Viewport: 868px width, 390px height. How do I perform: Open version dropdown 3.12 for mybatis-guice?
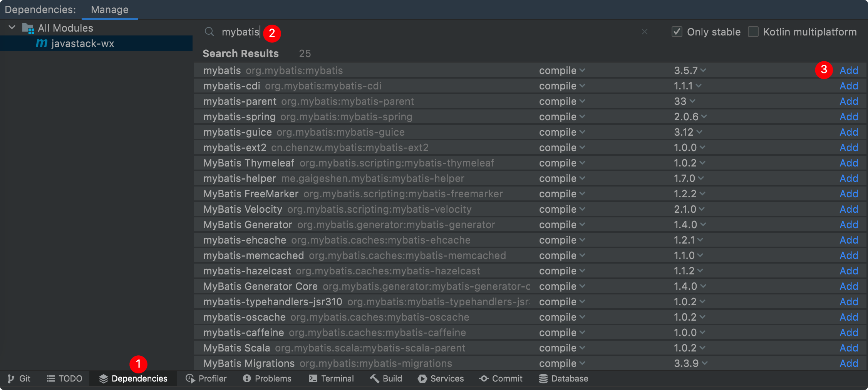click(688, 132)
